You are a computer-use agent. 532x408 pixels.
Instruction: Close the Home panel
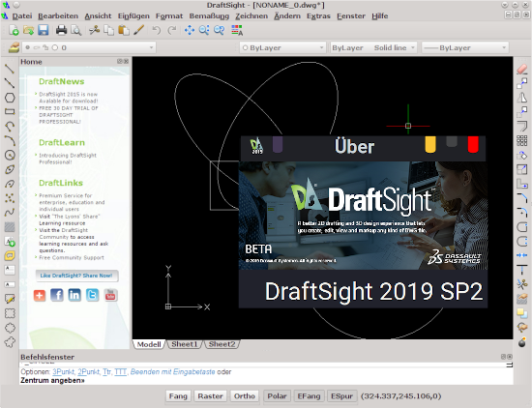coord(126,61)
